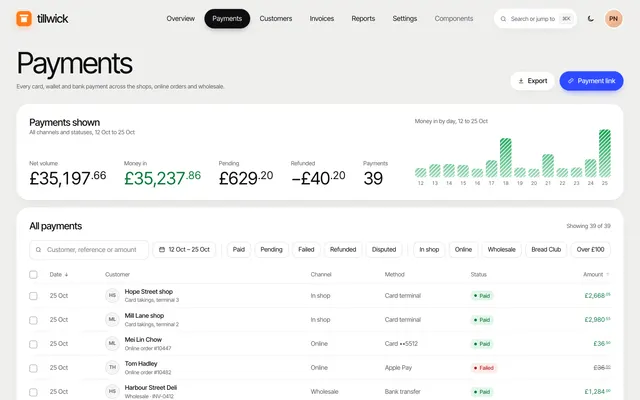Click the avatar for Harbour Street Deli

click(x=112, y=391)
